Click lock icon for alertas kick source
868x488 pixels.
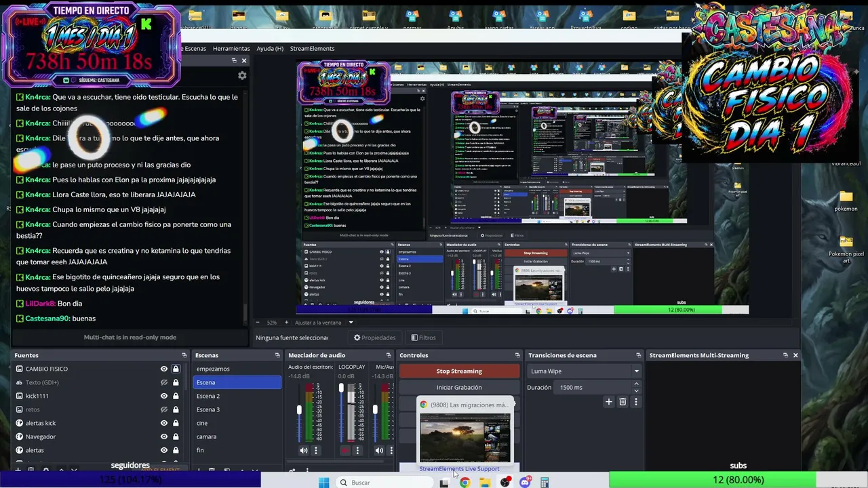coord(176,423)
